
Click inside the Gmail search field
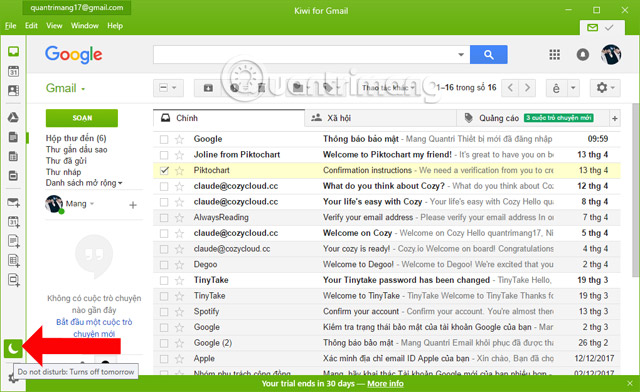pyautogui.click(x=304, y=55)
